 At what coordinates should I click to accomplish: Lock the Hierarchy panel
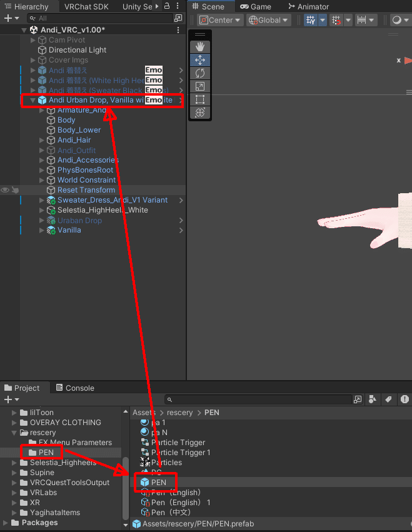coord(167,6)
